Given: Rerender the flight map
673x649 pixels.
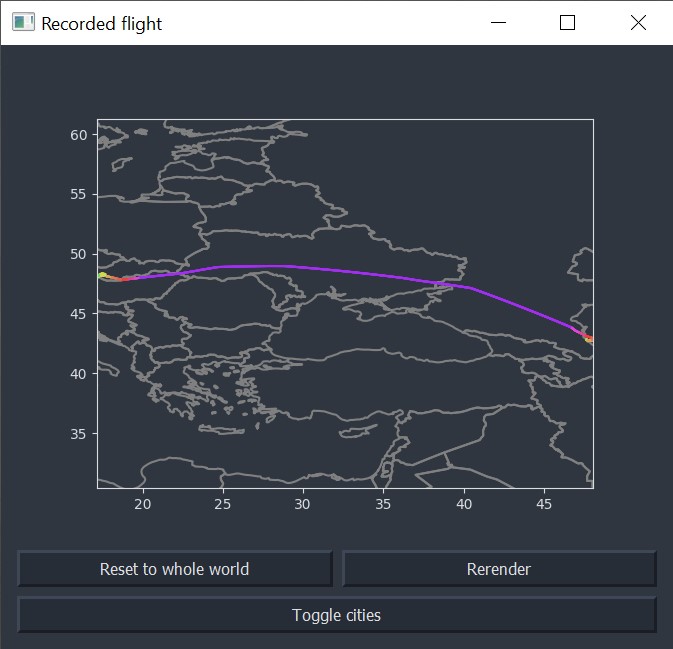Looking at the screenshot, I should pyautogui.click(x=499, y=569).
